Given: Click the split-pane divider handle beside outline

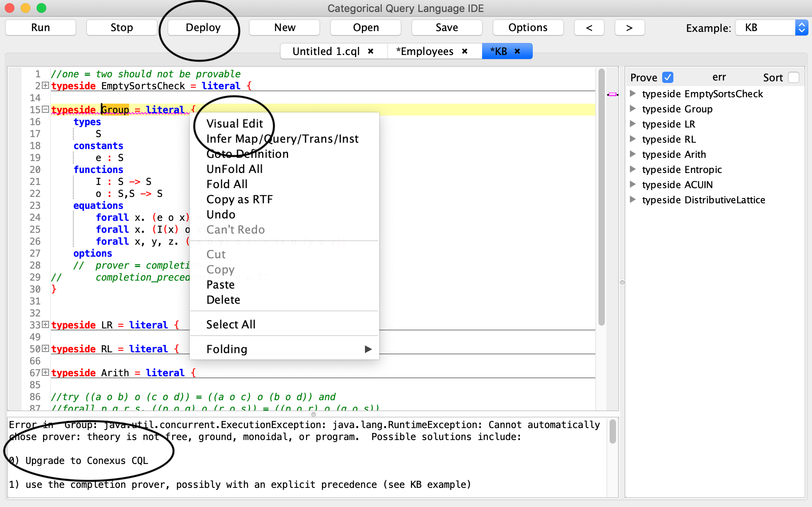Looking at the screenshot, I should tap(622, 283).
